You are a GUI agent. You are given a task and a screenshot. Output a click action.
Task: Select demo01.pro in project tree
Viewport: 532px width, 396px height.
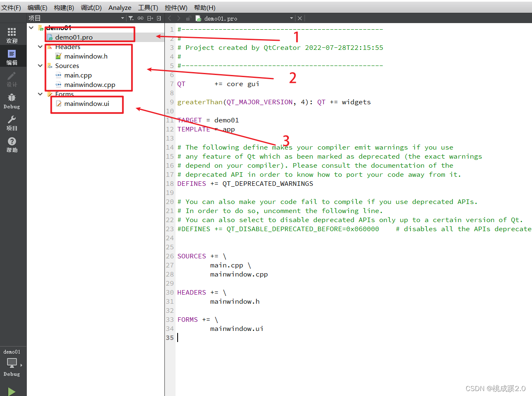(74, 37)
